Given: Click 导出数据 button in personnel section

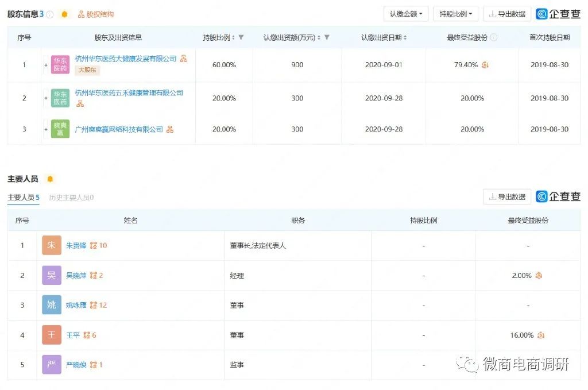Looking at the screenshot, I should click(507, 196).
